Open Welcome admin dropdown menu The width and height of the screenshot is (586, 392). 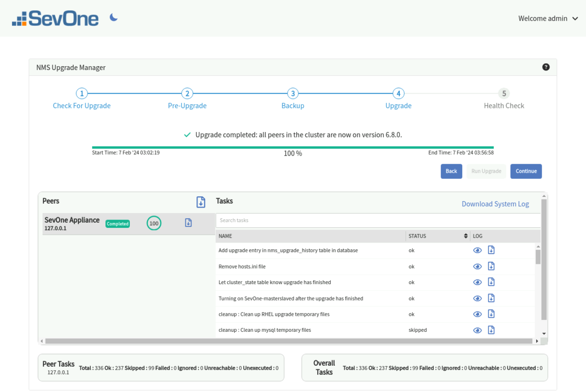[x=548, y=18]
